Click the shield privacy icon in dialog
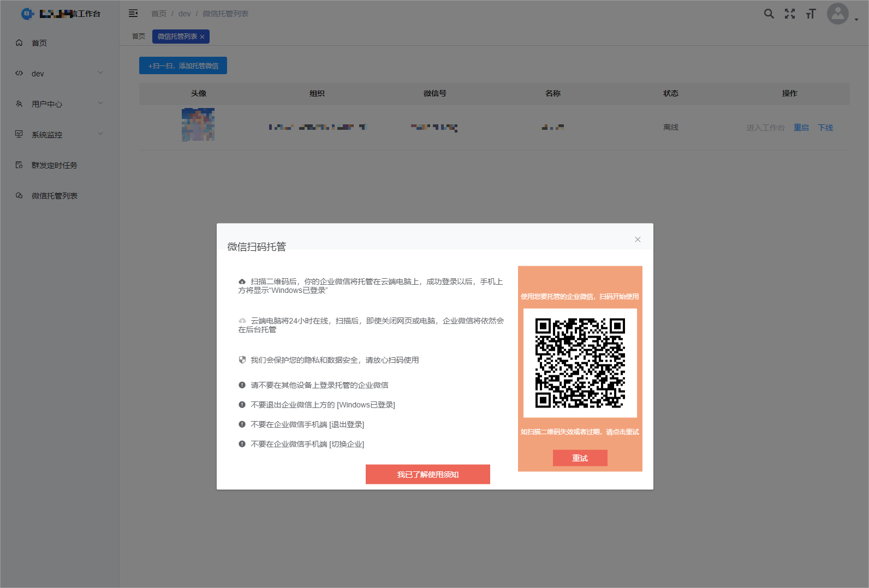This screenshot has height=588, width=869. click(242, 360)
